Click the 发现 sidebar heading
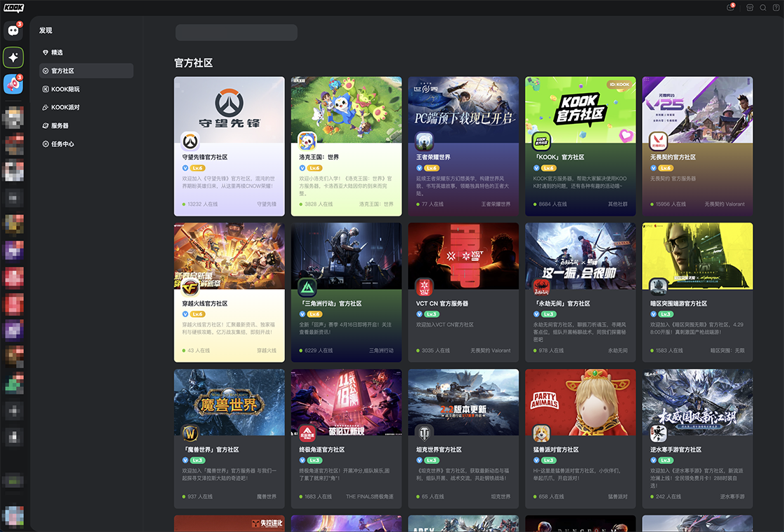Viewport: 784px width, 532px height. (x=45, y=31)
